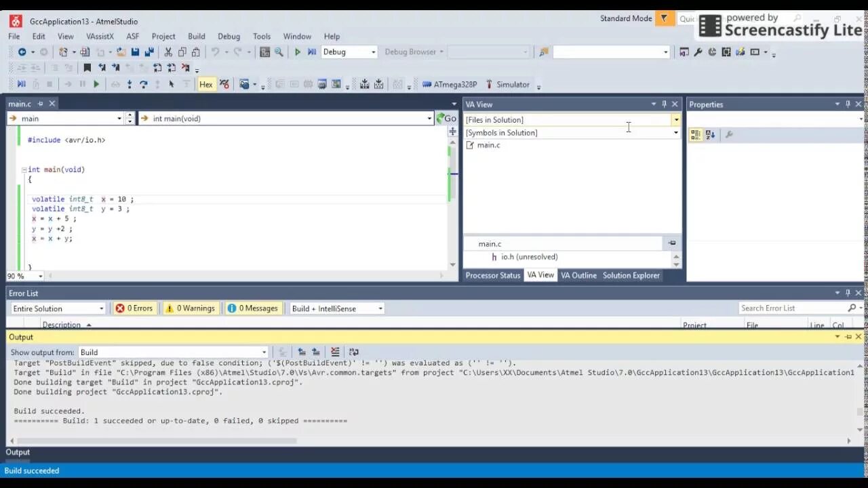Click the Save All icon

(x=149, y=52)
